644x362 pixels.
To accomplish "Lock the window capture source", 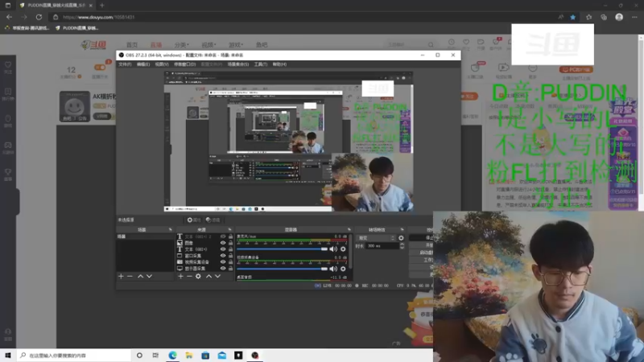I will tap(230, 256).
